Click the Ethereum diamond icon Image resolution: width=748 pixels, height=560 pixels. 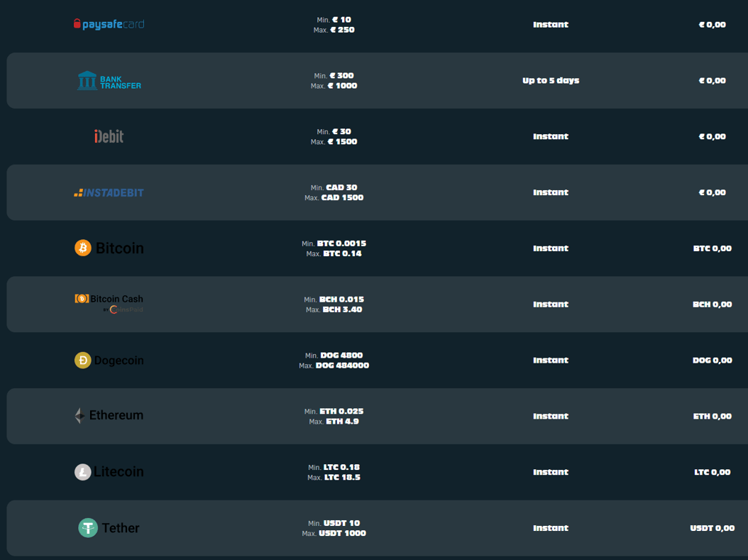tap(79, 415)
